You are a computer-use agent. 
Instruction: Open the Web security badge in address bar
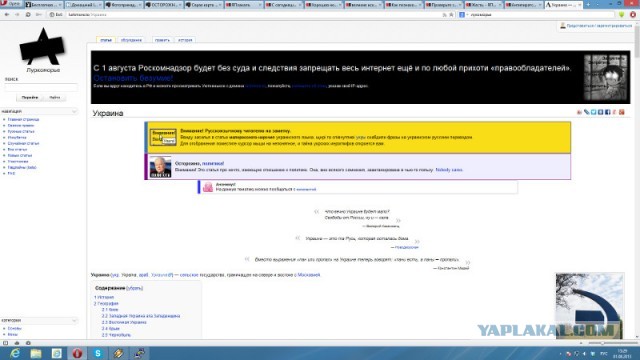[x=56, y=15]
